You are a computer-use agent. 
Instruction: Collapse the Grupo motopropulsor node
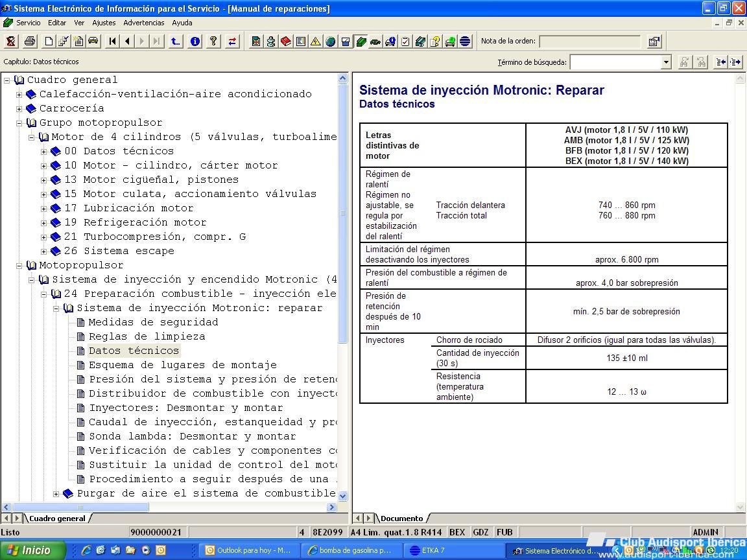(x=19, y=123)
